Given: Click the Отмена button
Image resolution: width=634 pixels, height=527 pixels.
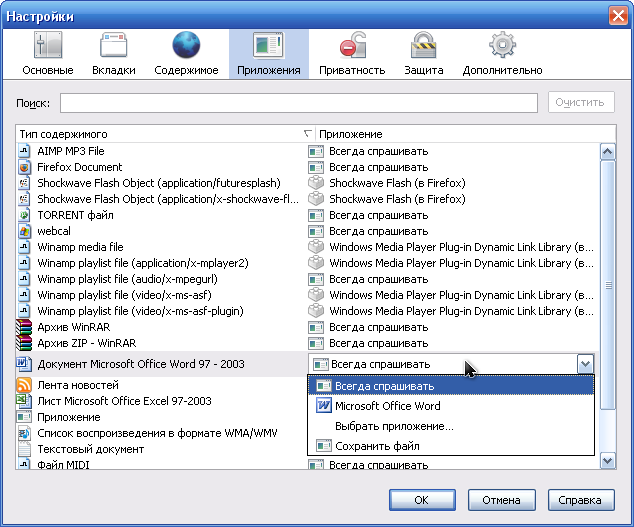Looking at the screenshot, I should (501, 500).
